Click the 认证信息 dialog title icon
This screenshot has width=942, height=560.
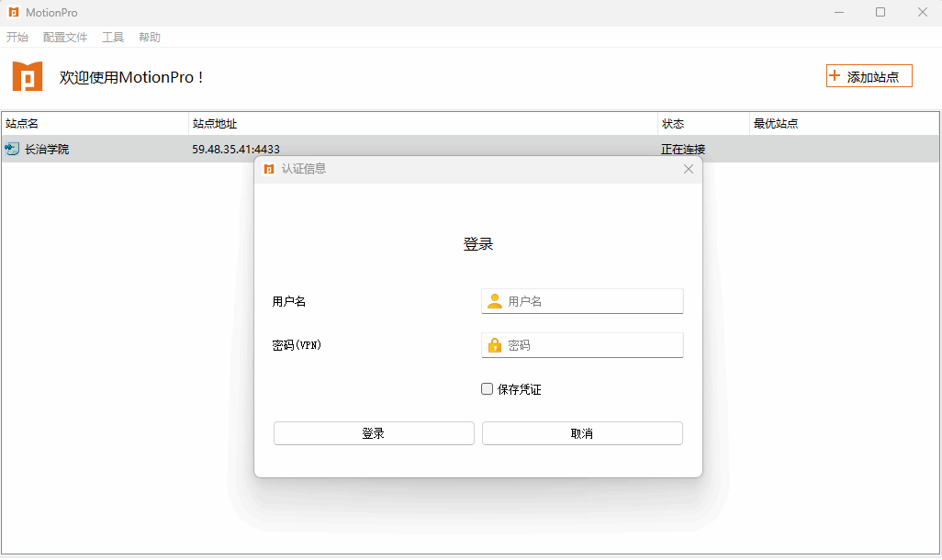click(x=269, y=169)
